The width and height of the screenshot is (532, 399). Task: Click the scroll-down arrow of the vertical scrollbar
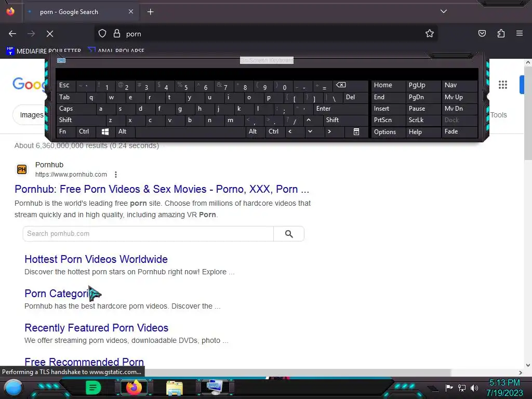528,365
